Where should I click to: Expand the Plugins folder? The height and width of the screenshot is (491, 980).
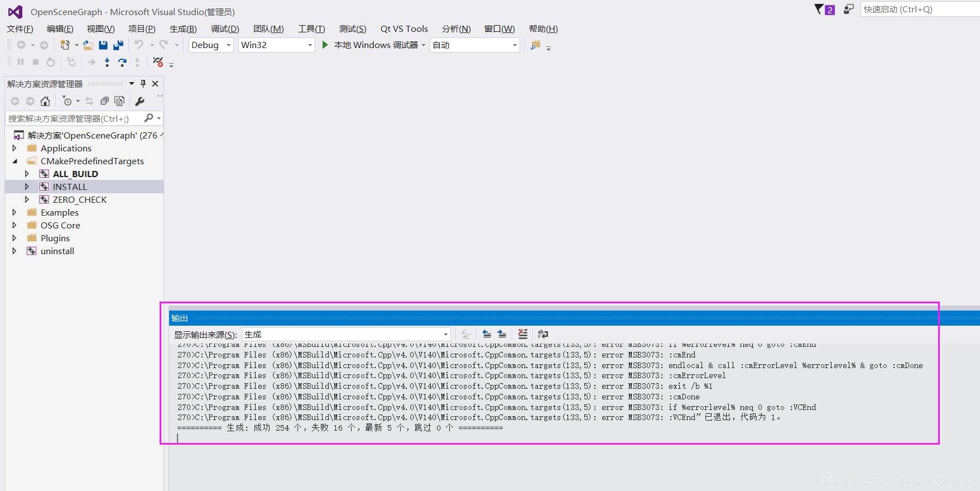click(15, 238)
